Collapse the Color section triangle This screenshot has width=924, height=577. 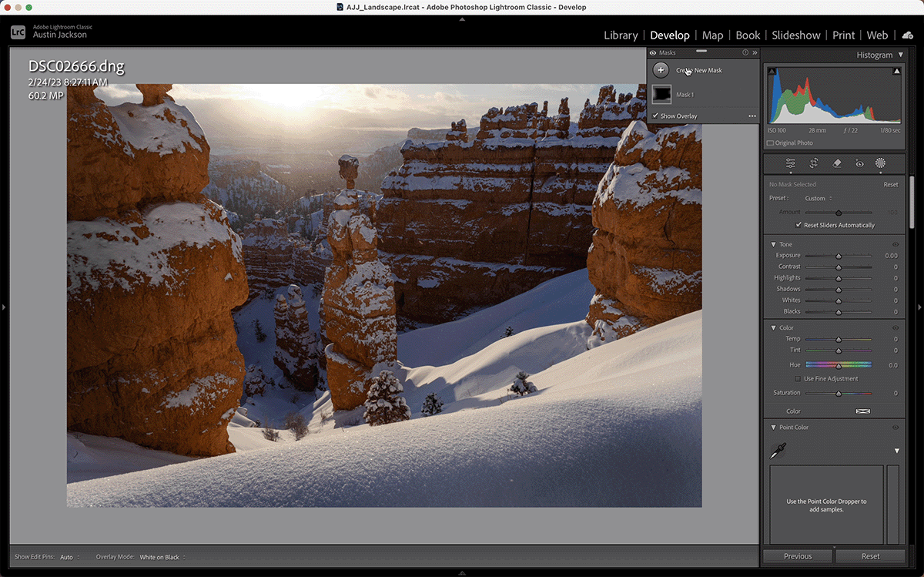coord(773,327)
